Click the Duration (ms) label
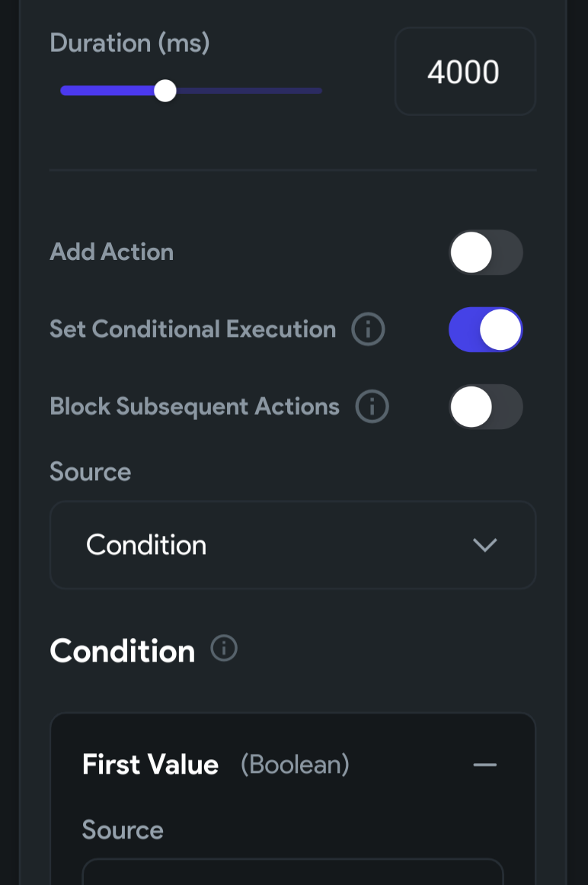The height and width of the screenshot is (885, 588). point(129,43)
